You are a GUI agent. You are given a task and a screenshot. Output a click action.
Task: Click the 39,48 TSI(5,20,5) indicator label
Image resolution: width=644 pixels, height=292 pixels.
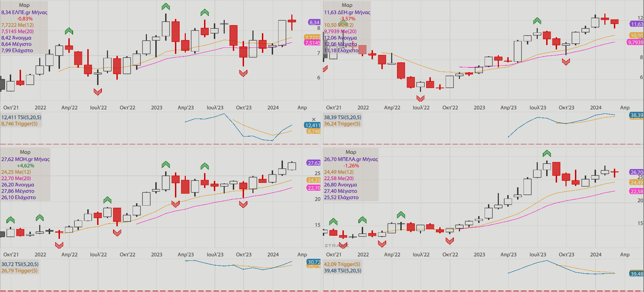342,271
